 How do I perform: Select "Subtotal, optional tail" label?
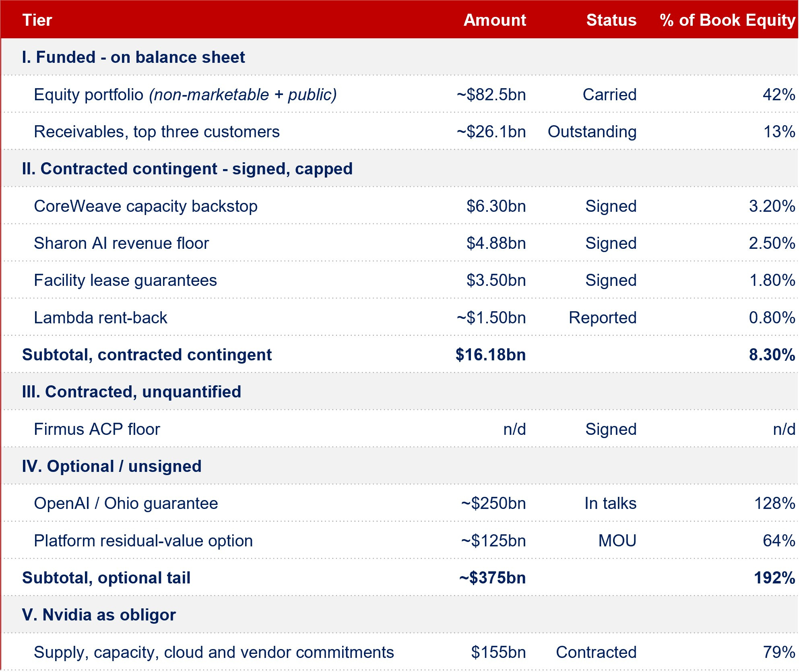(x=106, y=578)
